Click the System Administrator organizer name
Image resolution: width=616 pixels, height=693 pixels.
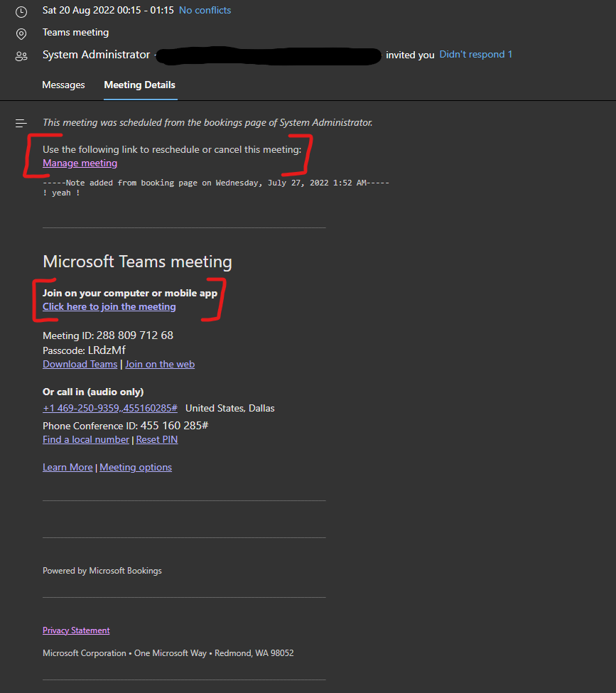pyautogui.click(x=97, y=54)
